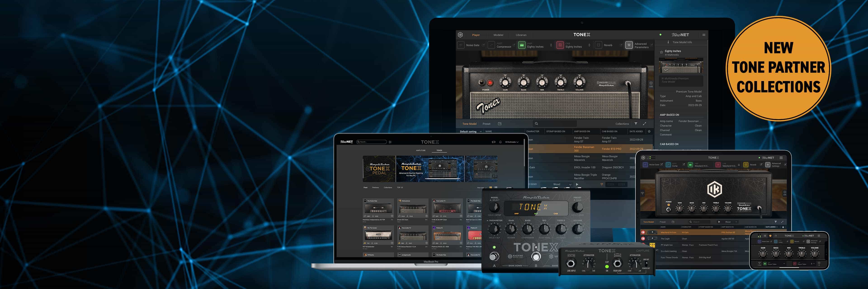Click the ToneNET search field

pos(372,142)
